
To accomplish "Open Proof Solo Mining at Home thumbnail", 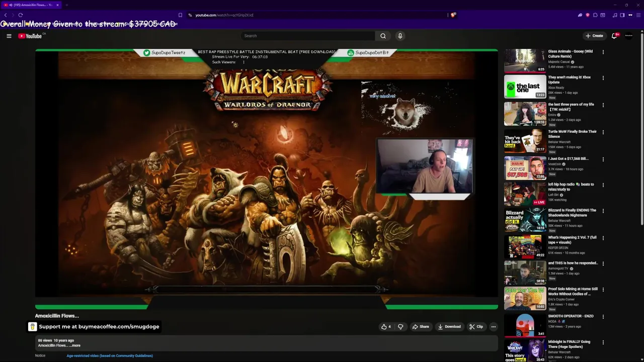I will click(525, 299).
